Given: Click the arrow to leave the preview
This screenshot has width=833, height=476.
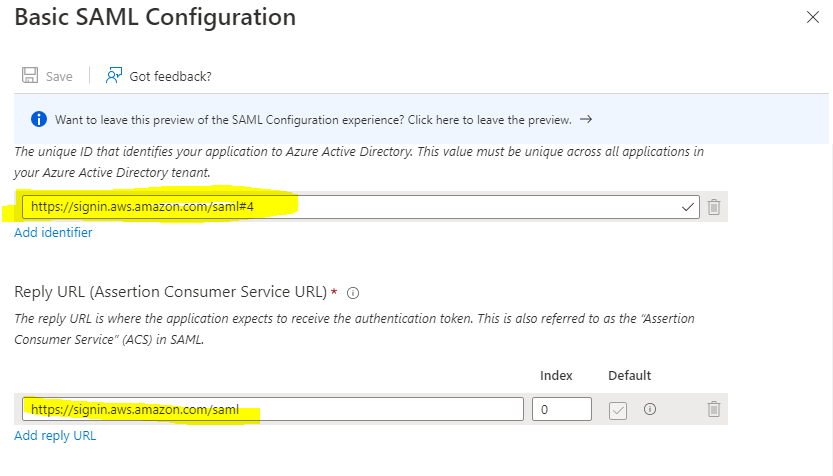Looking at the screenshot, I should tap(586, 119).
